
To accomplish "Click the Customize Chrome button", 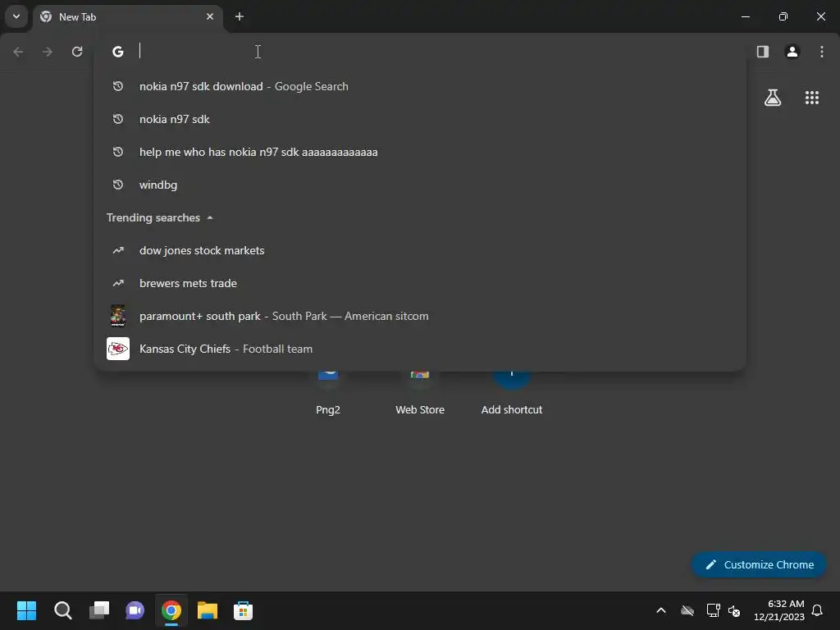I will tap(759, 564).
